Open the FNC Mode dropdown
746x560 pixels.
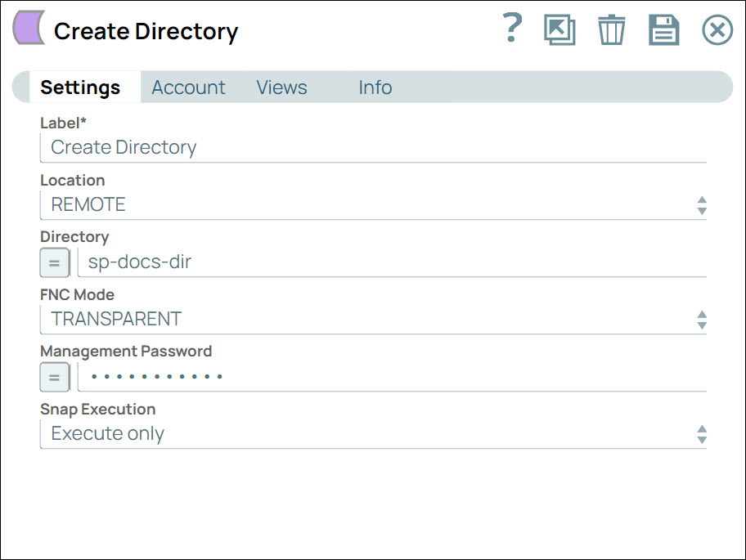pyautogui.click(x=702, y=320)
